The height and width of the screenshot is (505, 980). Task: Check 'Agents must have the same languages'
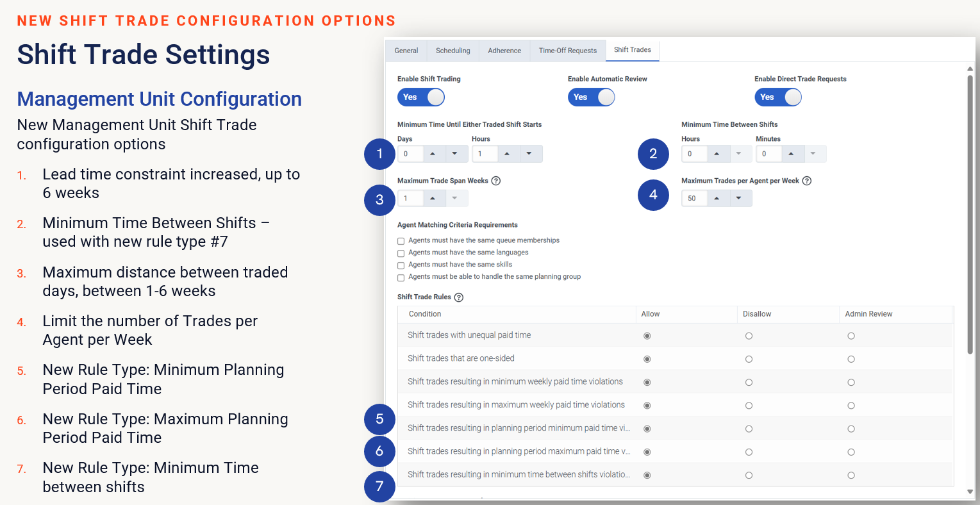click(401, 253)
